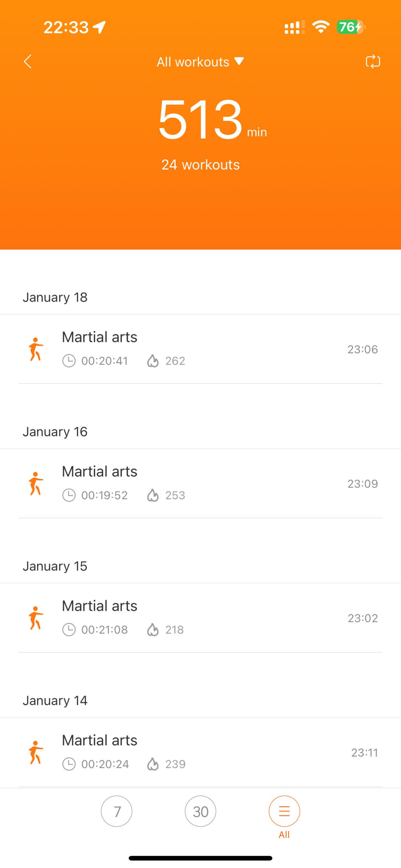Select the All filter circle
Image resolution: width=401 pixels, height=868 pixels.
coord(284,811)
